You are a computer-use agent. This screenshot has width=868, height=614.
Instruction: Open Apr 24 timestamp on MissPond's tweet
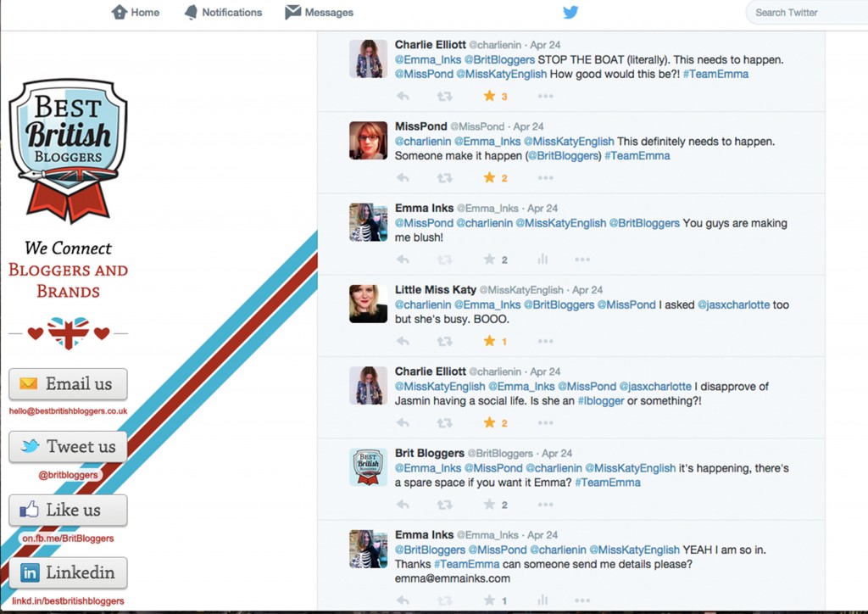tap(529, 127)
